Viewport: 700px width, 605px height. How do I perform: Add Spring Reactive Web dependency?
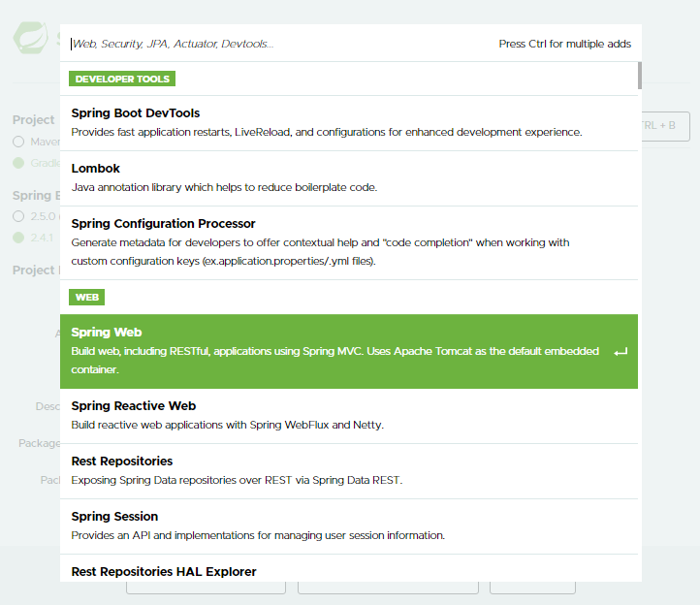point(349,416)
